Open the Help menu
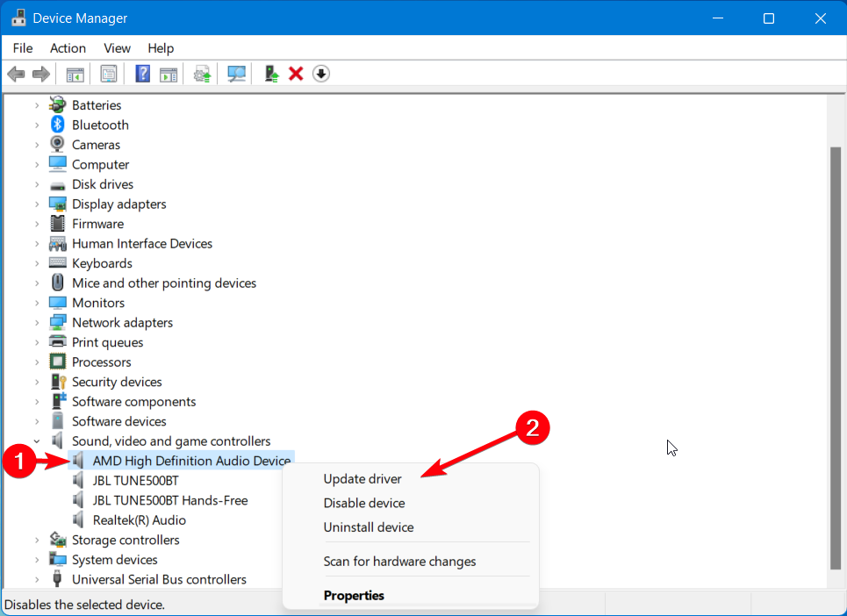 coord(161,48)
